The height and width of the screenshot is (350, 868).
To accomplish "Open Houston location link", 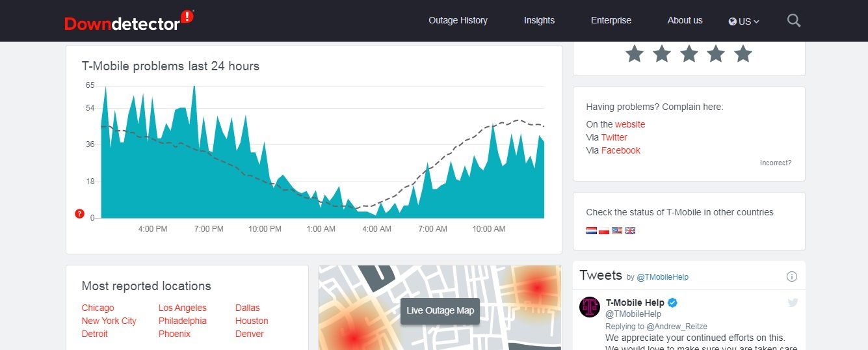I will pyautogui.click(x=252, y=321).
